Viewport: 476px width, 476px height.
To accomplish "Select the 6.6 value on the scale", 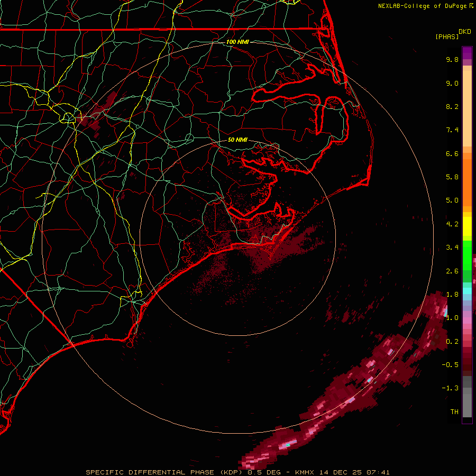I will 452,153.
